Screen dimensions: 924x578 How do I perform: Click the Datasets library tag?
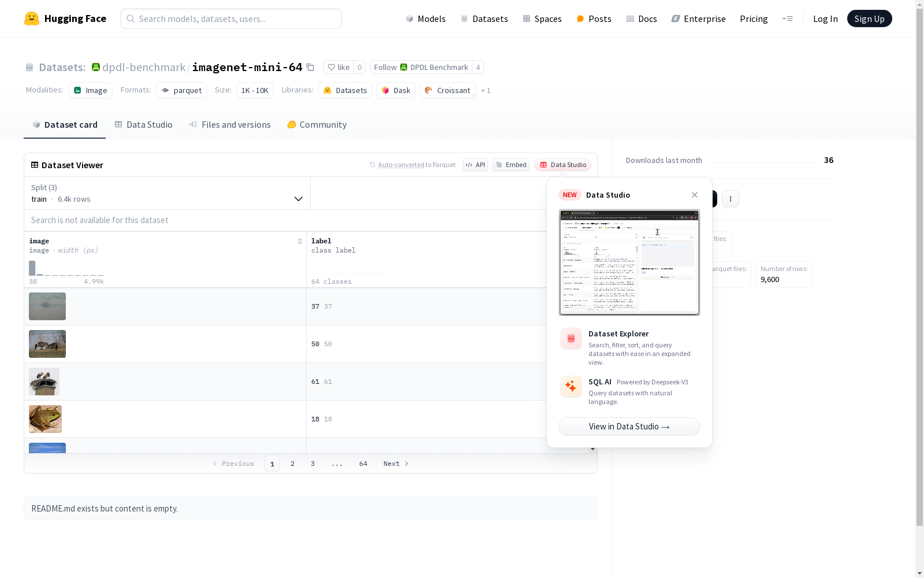click(345, 90)
